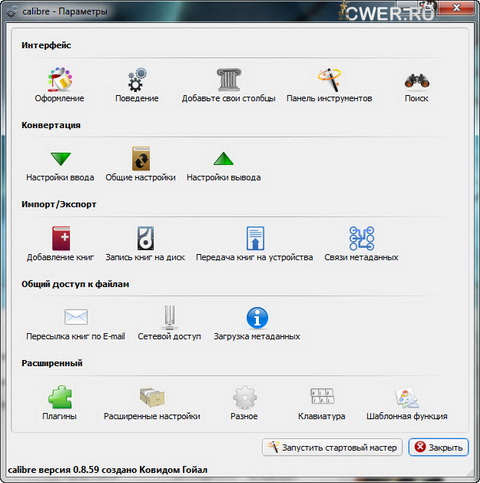Open Разное gray gear icon
480x483 pixels.
tap(245, 397)
